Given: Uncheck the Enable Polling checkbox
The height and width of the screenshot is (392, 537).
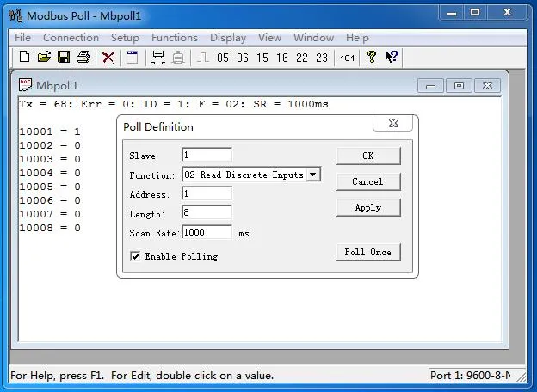Looking at the screenshot, I should click(135, 256).
